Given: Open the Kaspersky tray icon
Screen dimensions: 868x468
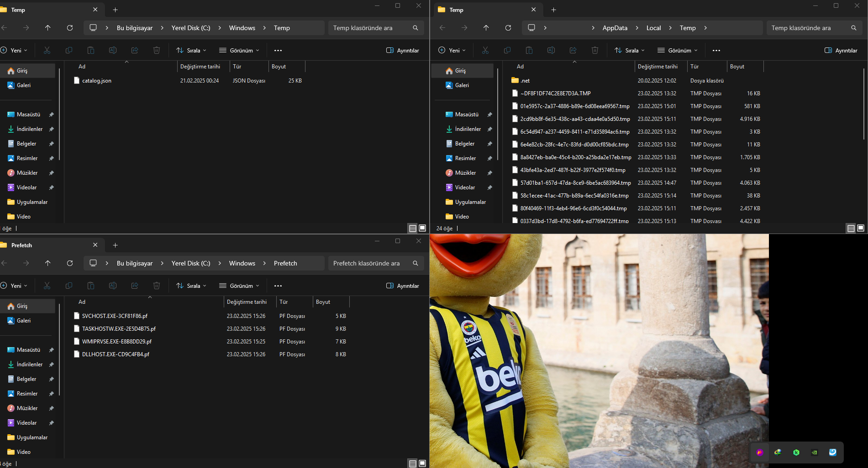Looking at the screenshot, I should (x=796, y=452).
